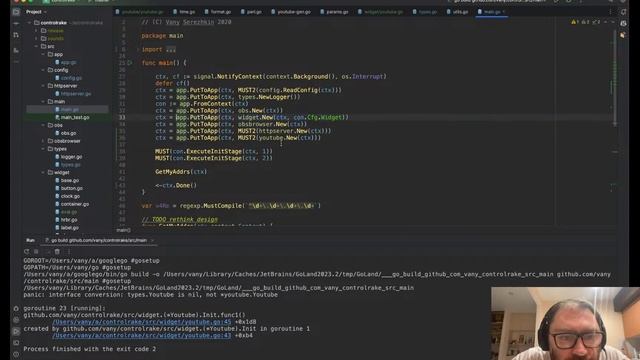The image size is (640, 360).
Task: Switch to the params.go editor tab
Action: tap(334, 12)
